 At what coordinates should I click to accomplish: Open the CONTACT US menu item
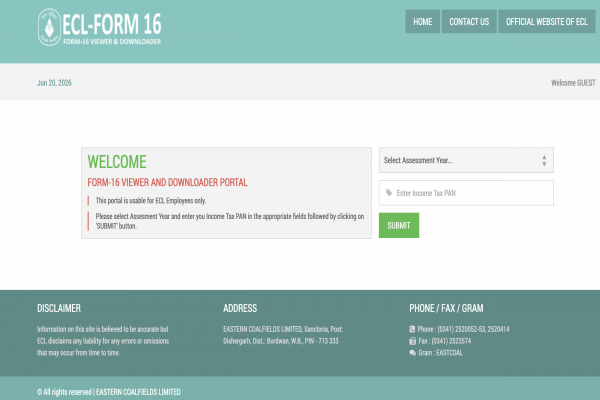469,21
